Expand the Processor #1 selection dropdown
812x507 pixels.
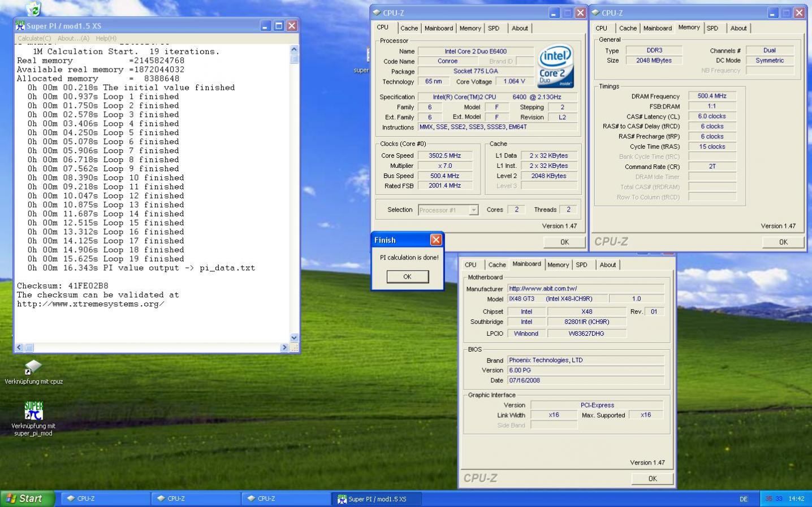click(473, 210)
